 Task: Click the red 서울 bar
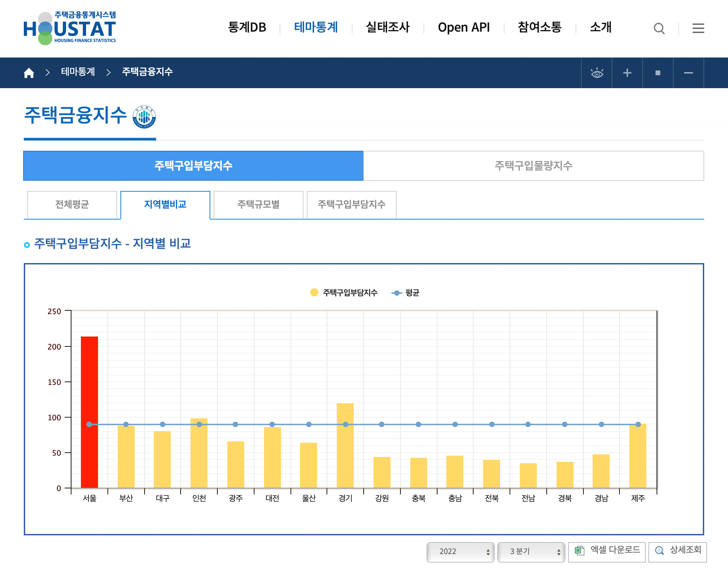coord(89,412)
